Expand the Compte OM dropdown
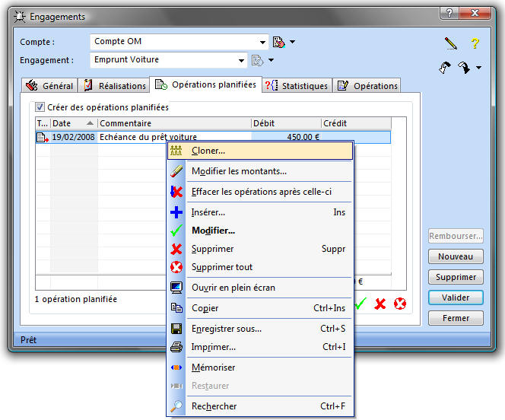This screenshot has height=420, width=505. (x=263, y=42)
